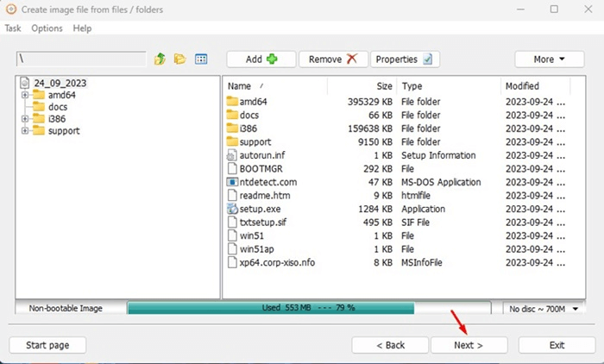604x364 pixels.
Task: Select the 24_09_2023 root disc node
Action: click(53, 83)
